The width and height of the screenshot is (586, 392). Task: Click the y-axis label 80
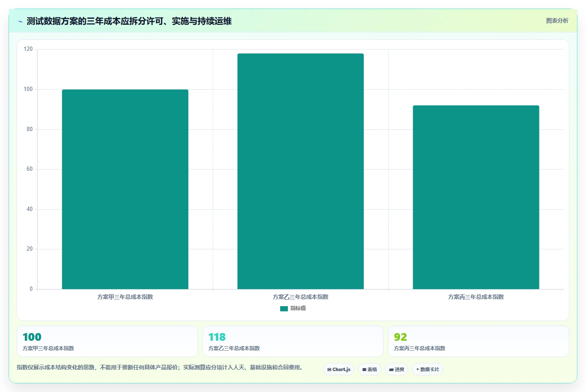29,129
